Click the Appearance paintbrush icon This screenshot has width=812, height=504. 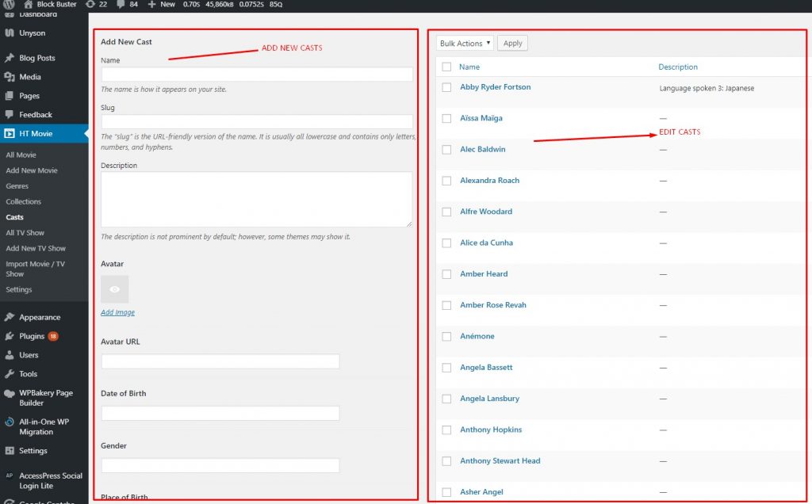[x=10, y=317]
